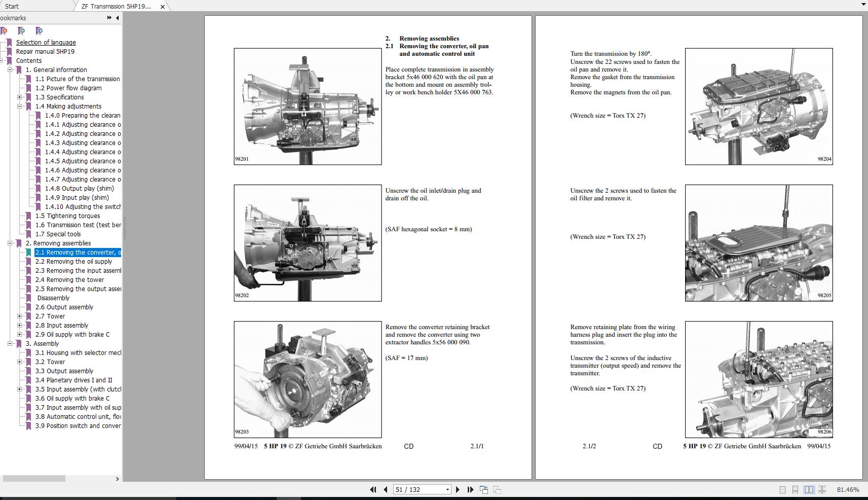Enable facing pages view mode

click(809, 490)
